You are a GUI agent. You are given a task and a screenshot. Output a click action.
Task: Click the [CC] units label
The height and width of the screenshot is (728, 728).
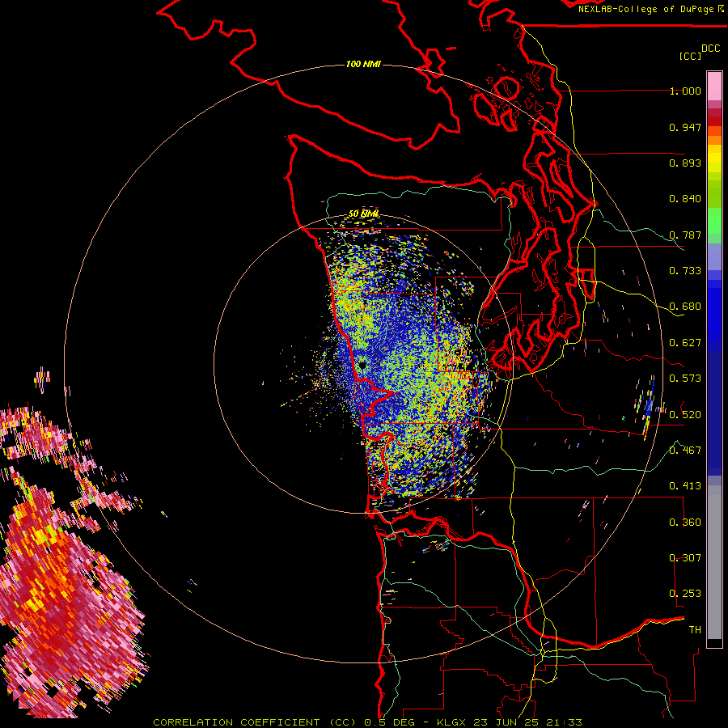690,56
